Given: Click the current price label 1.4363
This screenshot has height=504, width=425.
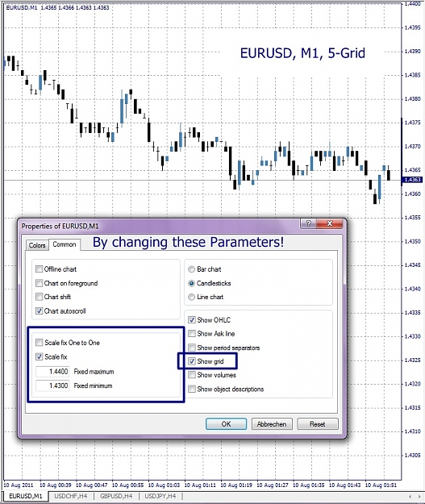Looking at the screenshot, I should pyautogui.click(x=412, y=179).
